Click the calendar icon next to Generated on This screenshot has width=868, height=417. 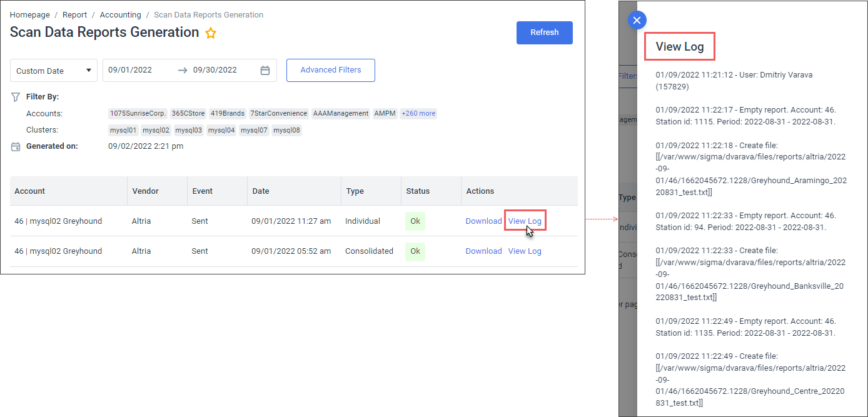click(x=15, y=146)
